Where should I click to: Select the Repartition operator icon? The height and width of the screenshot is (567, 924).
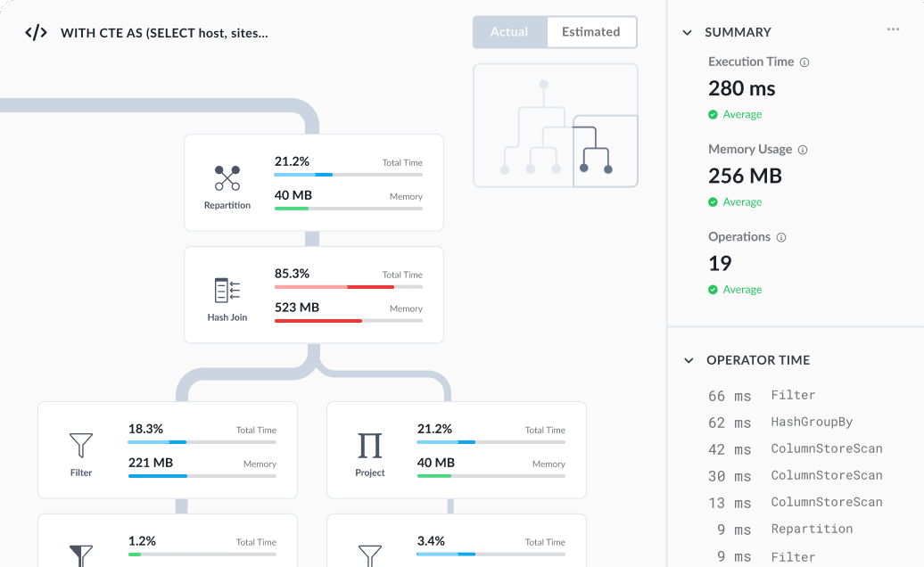[227, 177]
